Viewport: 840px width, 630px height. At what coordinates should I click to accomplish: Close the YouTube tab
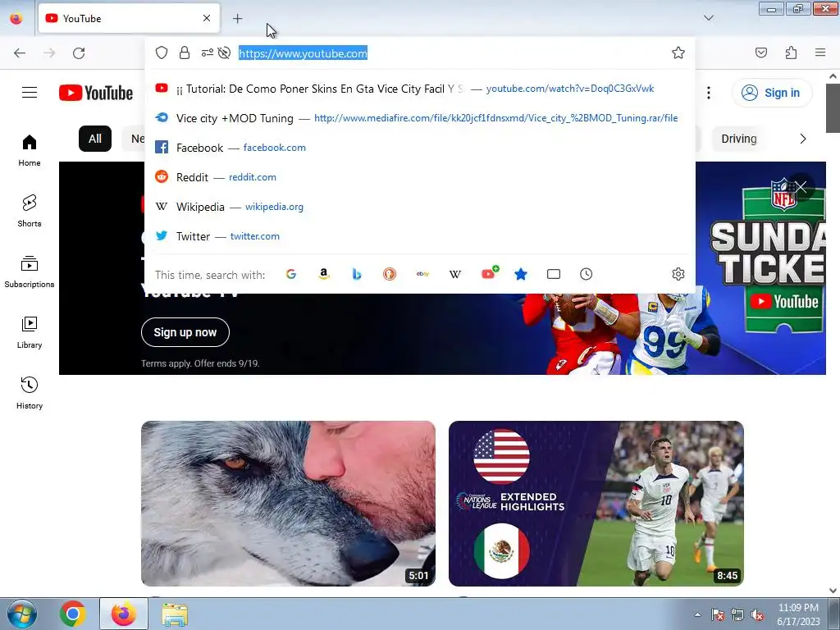pos(207,18)
